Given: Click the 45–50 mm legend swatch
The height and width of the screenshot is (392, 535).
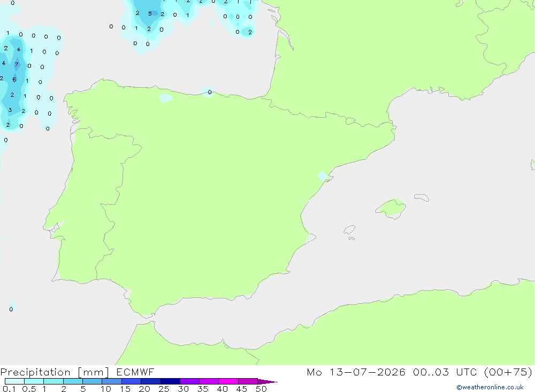Looking at the screenshot, I should (x=248, y=381).
